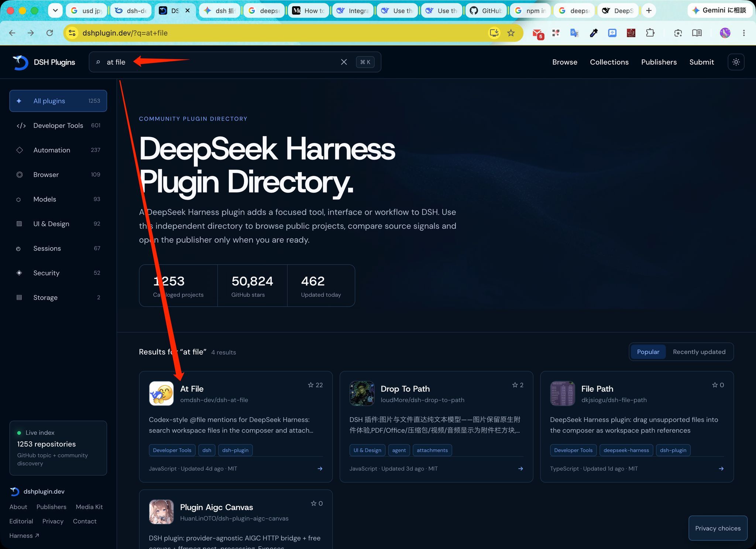Switch to the GitHub browser tab

coord(486,11)
